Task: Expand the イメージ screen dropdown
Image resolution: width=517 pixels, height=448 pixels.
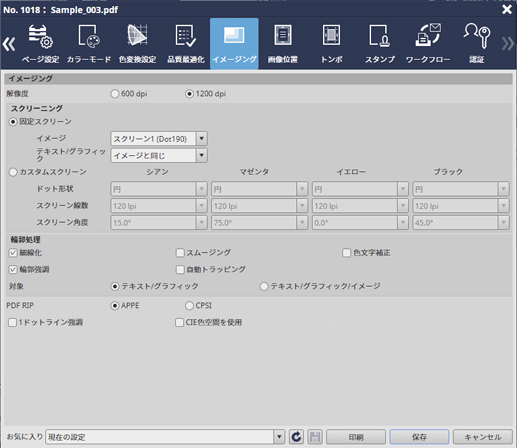Action: (x=202, y=138)
